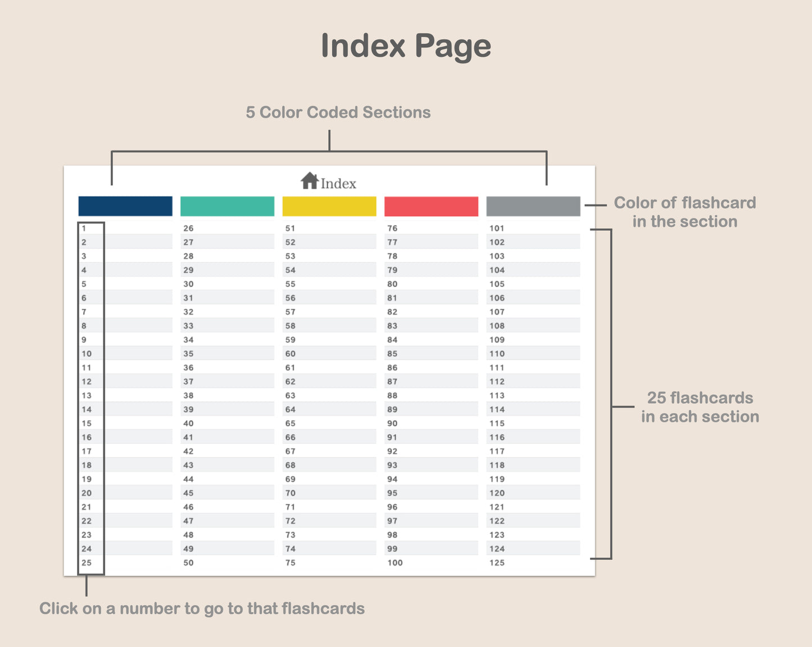
Task: Open flashcard number 76
Action: (x=392, y=229)
